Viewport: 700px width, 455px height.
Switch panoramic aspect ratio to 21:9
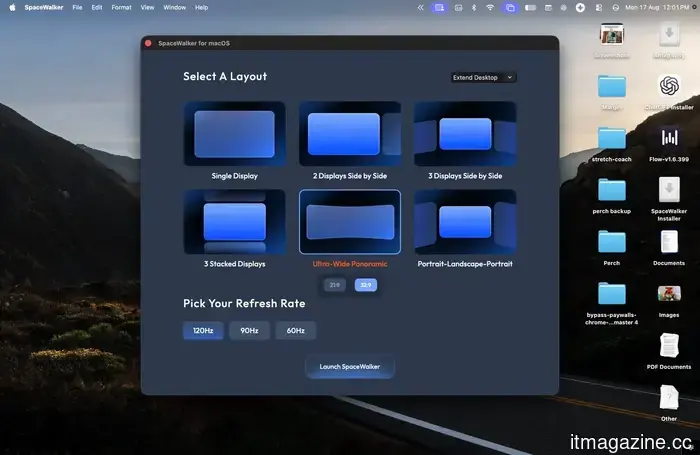pyautogui.click(x=334, y=285)
